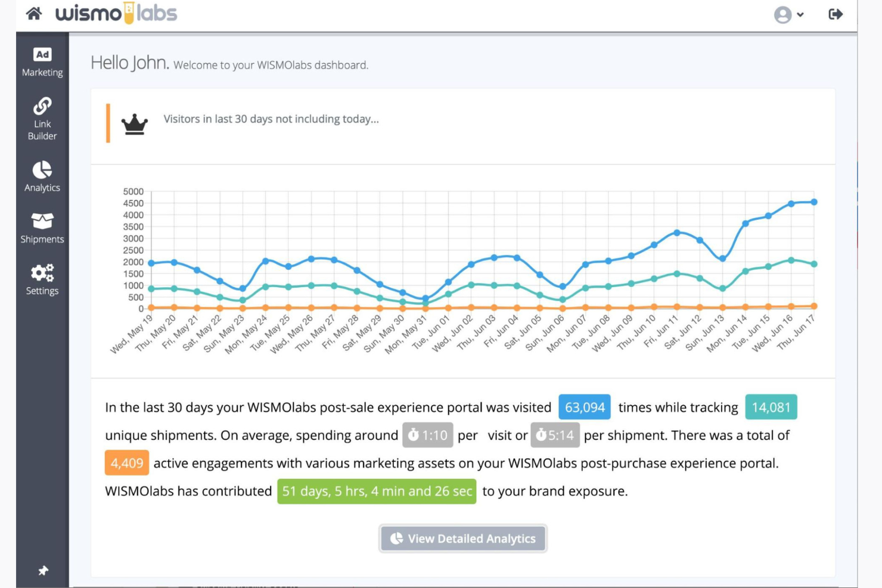The height and width of the screenshot is (588, 882).
Task: Sign out using the logout icon
Action: 836,14
